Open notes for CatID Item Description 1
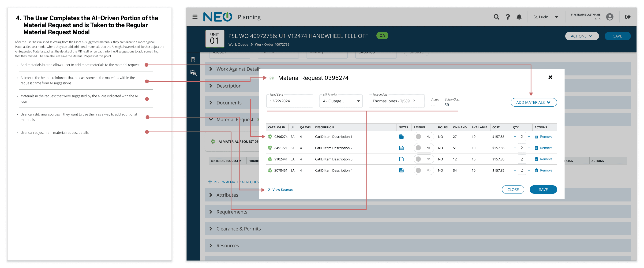644x268 pixels. click(x=401, y=137)
